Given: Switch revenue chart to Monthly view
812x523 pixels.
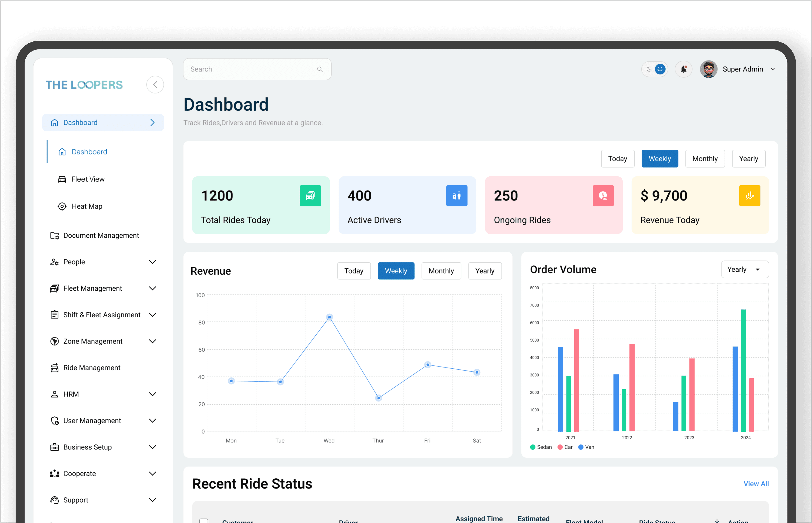Looking at the screenshot, I should pyautogui.click(x=441, y=271).
